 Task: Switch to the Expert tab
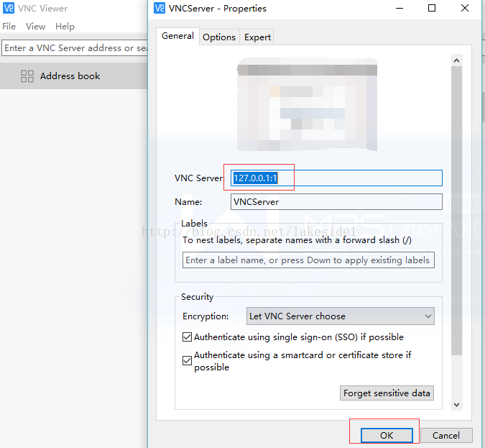point(257,37)
